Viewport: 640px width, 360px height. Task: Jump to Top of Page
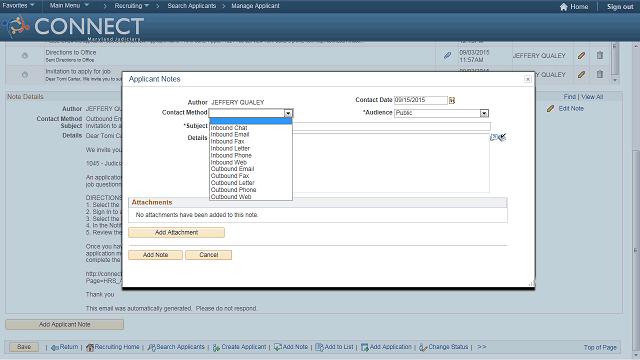600,347
